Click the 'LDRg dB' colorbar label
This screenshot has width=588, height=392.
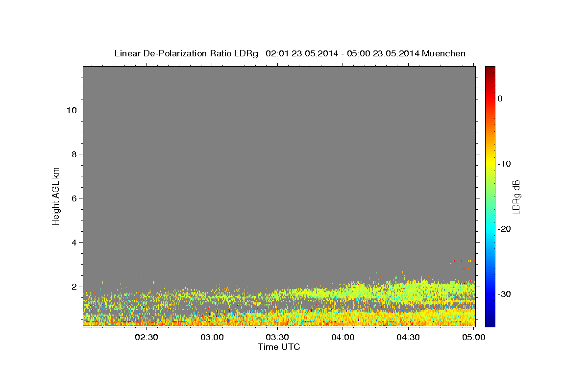pos(516,197)
